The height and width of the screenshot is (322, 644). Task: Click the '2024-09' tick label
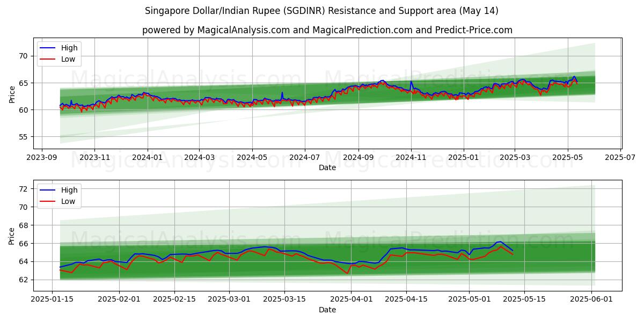click(x=358, y=157)
